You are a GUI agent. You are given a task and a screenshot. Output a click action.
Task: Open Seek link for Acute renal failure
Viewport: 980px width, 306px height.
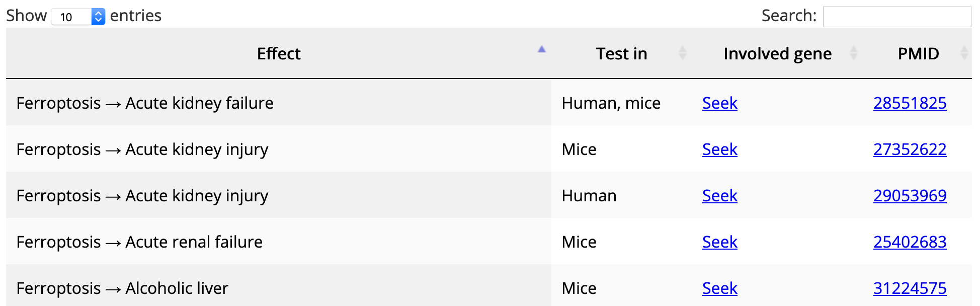[x=720, y=242]
